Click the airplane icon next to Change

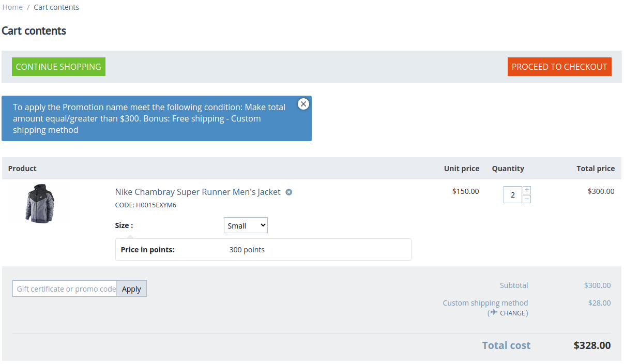point(494,312)
